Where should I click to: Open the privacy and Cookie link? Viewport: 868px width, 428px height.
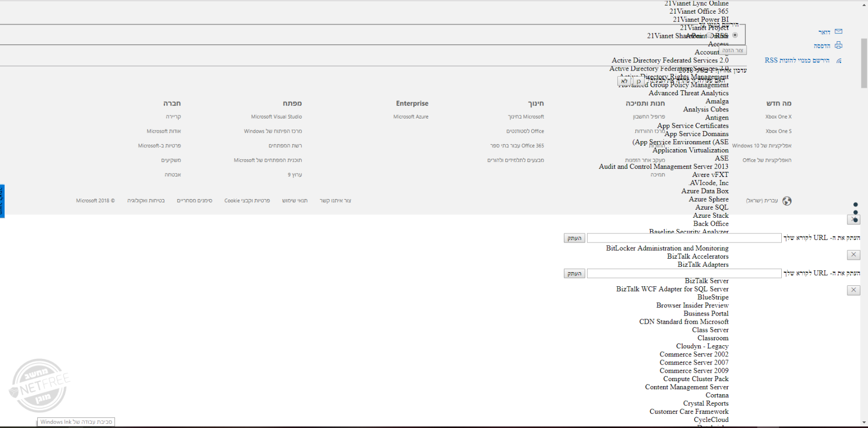247,201
